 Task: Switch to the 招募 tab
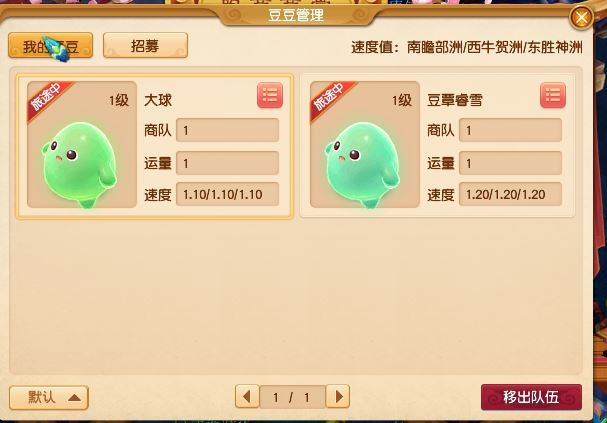146,45
